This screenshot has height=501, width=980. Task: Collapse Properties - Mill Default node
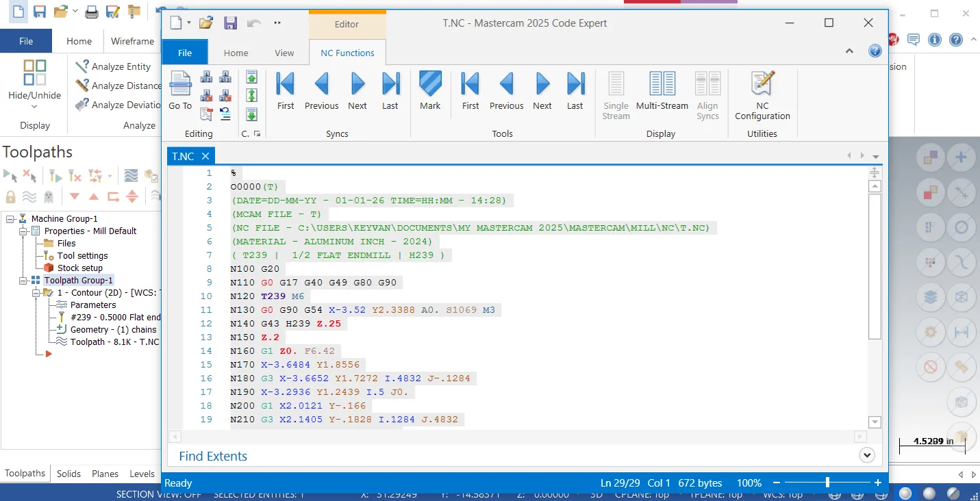click(x=23, y=231)
